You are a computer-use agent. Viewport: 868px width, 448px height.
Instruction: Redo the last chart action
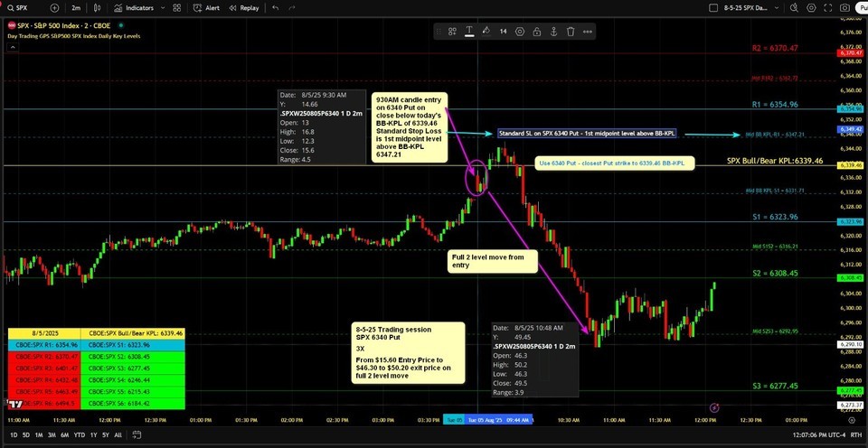(292, 8)
